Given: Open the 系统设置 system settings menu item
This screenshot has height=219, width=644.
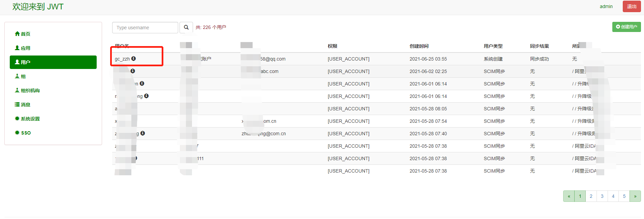Looking at the screenshot, I should pos(53,119).
